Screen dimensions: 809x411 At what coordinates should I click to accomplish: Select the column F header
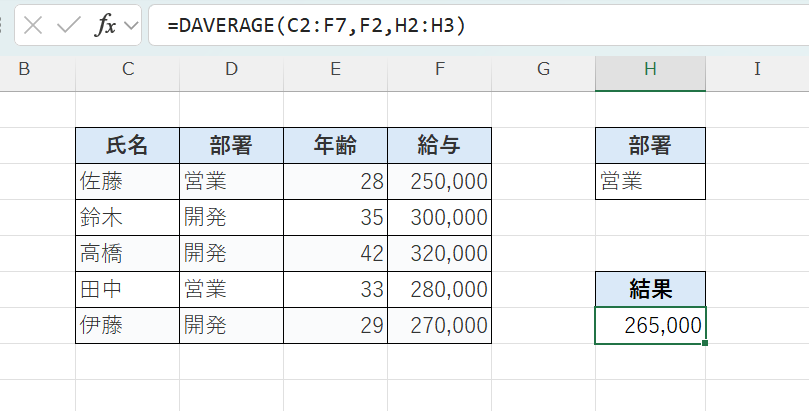pyautogui.click(x=439, y=69)
